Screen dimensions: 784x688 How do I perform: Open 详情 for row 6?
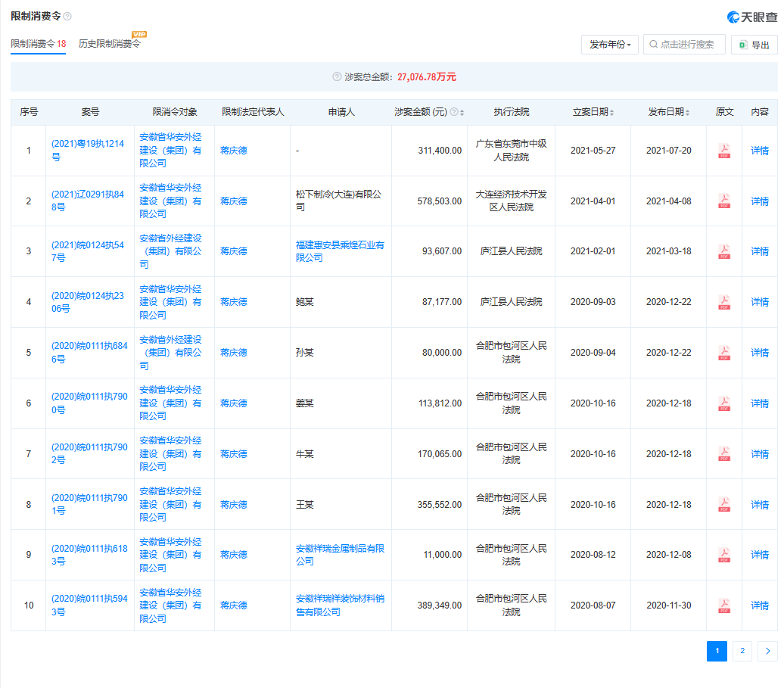click(760, 403)
